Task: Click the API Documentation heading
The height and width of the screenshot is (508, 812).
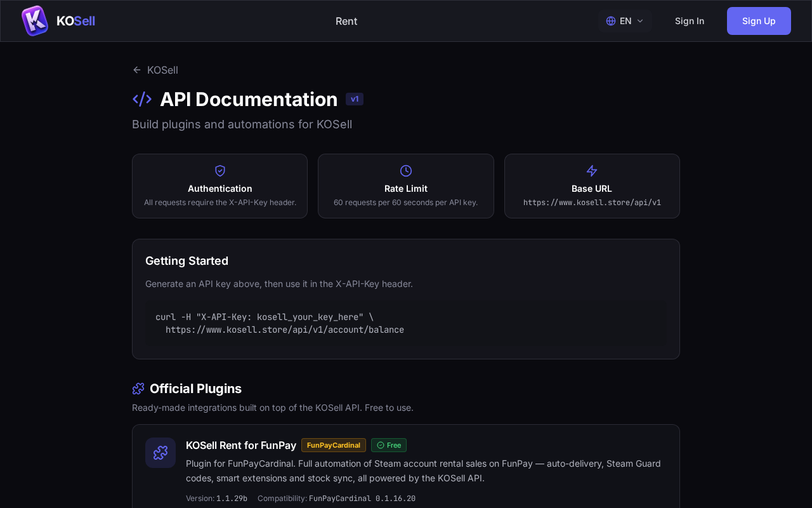Action: (x=249, y=99)
